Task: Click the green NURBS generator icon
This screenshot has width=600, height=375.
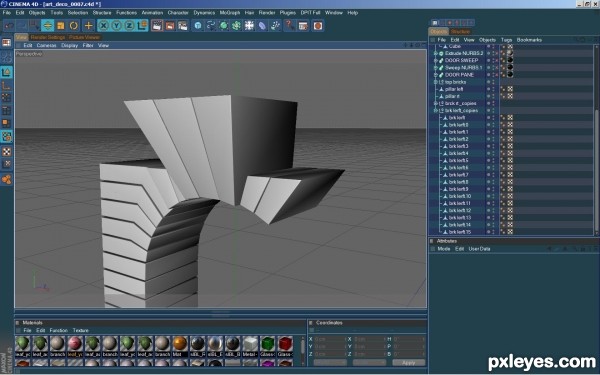Action: click(x=223, y=26)
